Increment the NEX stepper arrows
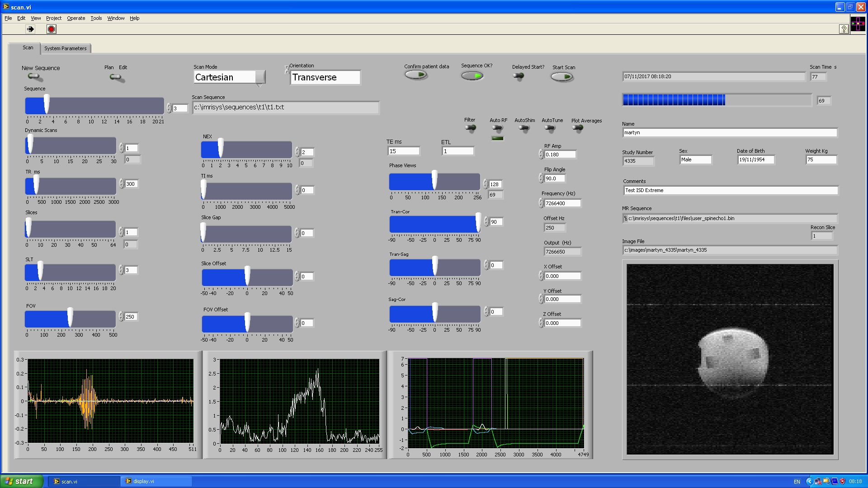 coord(297,150)
